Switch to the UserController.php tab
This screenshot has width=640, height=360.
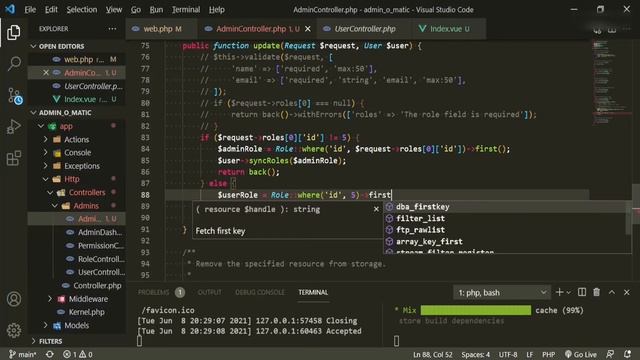click(x=364, y=29)
